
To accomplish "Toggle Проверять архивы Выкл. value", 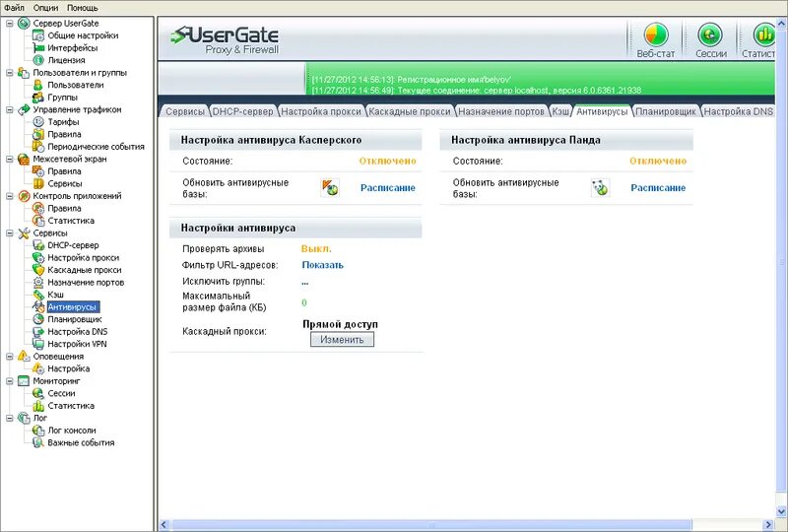I will click(x=316, y=249).
